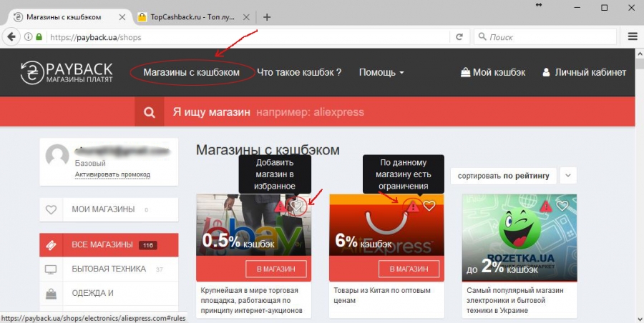Click the site info icon in address bar
Screen dimensions: 644x323
coord(28,37)
